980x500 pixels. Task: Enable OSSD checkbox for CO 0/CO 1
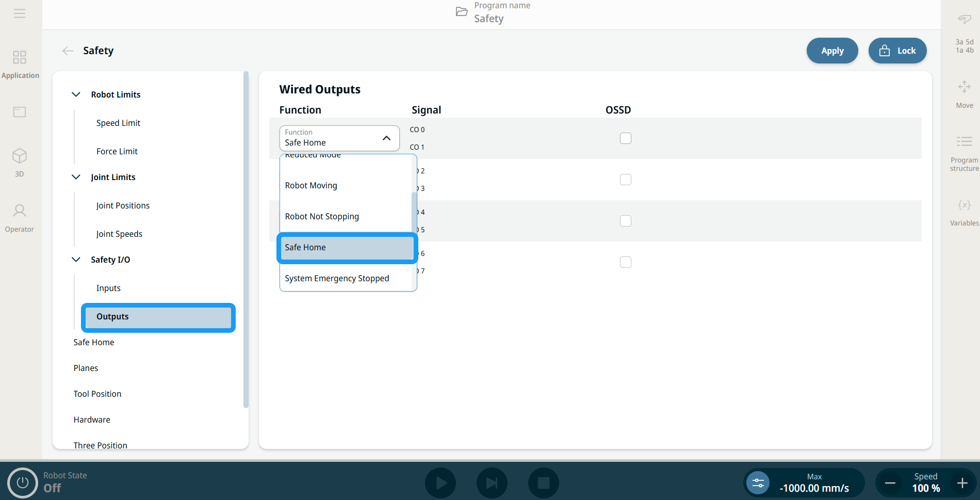coord(625,138)
